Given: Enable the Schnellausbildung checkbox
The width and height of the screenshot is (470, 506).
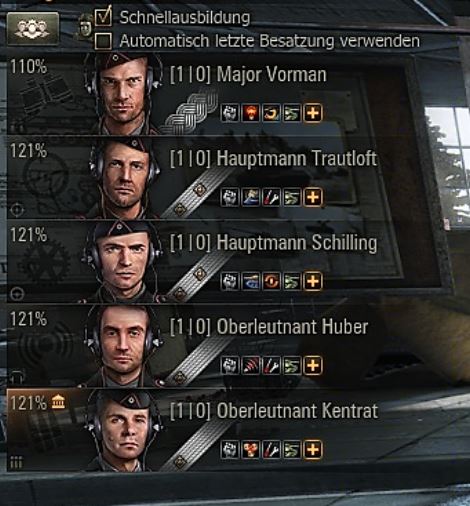Looking at the screenshot, I should click(x=103, y=17).
